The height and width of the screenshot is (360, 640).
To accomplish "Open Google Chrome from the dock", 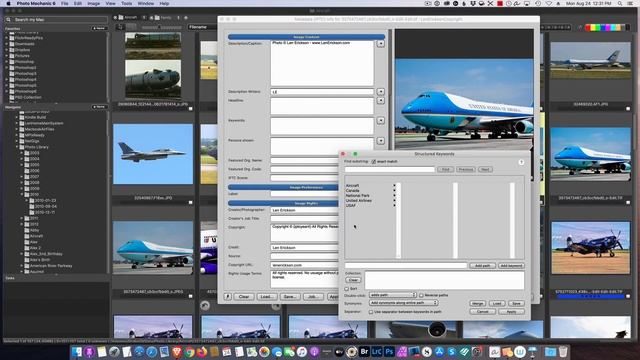I will [x=189, y=352].
